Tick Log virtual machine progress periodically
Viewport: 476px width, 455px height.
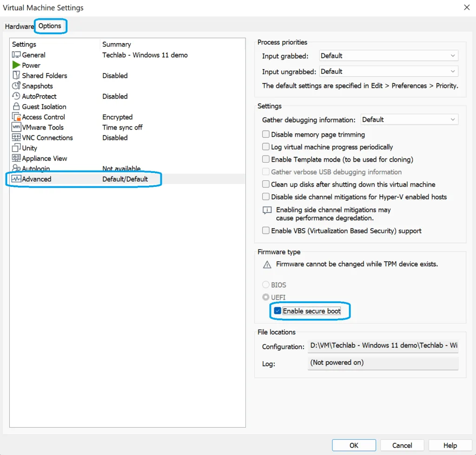coord(266,147)
